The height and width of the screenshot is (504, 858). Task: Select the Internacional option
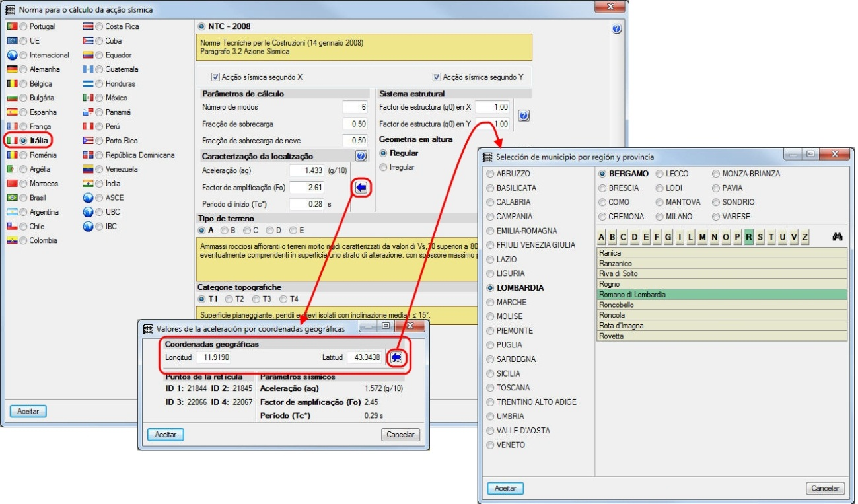(24, 55)
